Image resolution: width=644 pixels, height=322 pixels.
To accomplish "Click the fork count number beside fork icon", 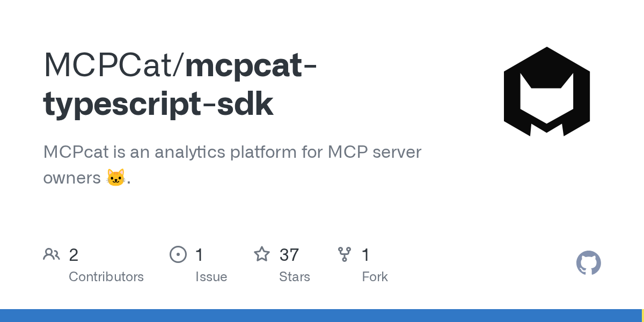I will pyautogui.click(x=365, y=255).
